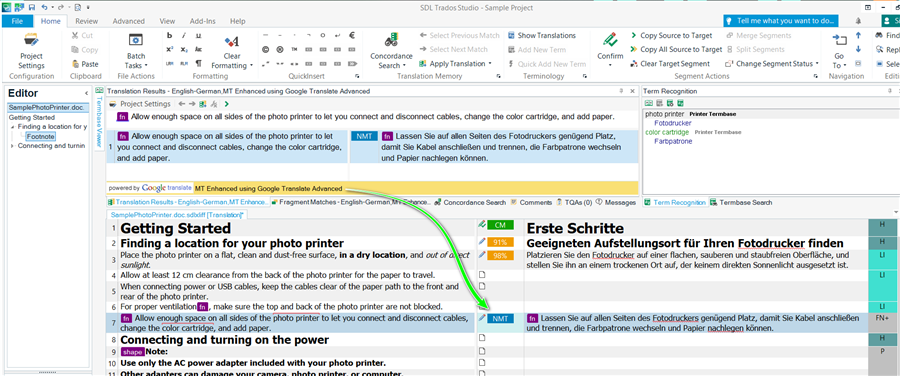Viewport: 900px width, 376px height.
Task: Open the TQAs (0) tab
Action: pos(574,202)
